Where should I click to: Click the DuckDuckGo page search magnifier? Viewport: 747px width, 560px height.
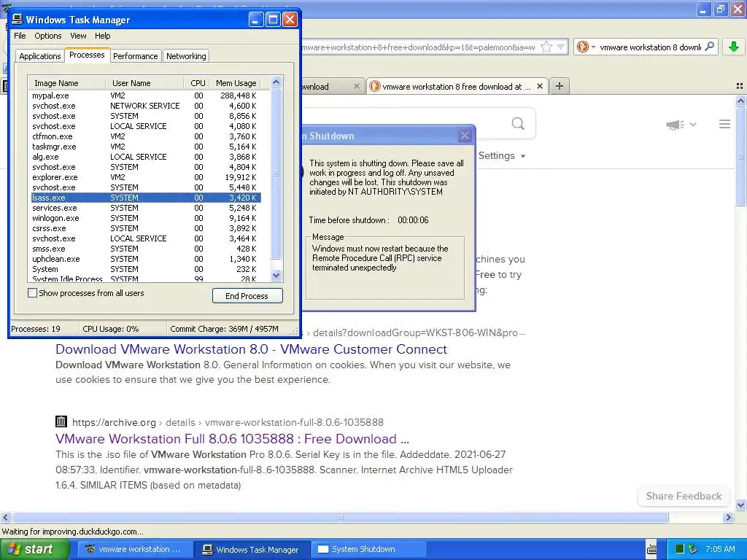click(518, 124)
